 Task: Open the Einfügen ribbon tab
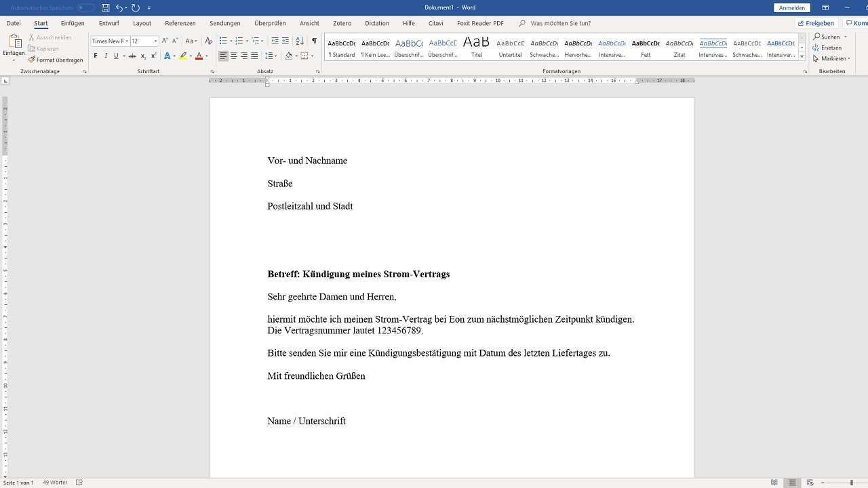[73, 23]
